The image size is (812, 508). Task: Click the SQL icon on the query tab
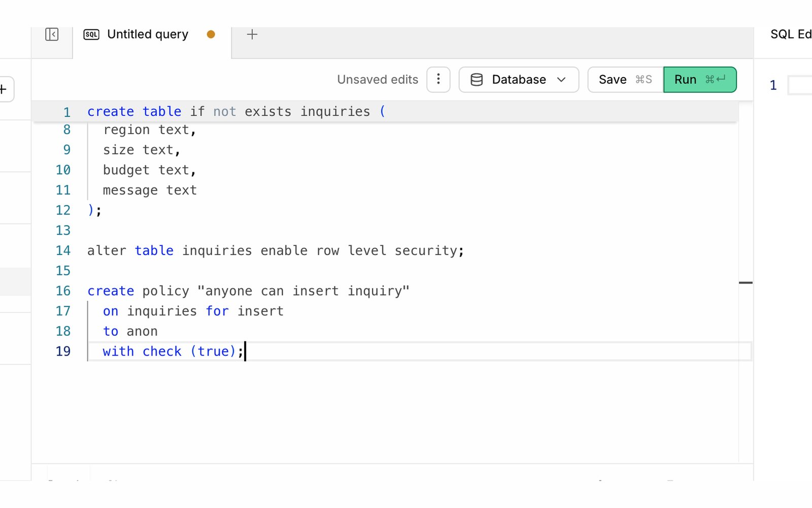coord(91,35)
